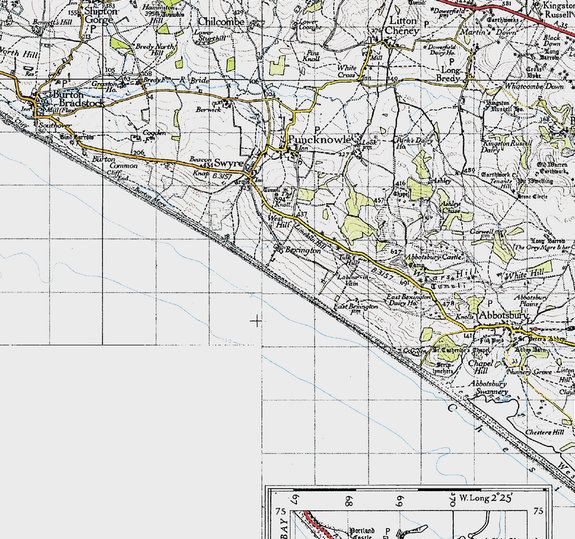Click the P symbol above Puncknowle
Screen dimensions: 575x539
tap(318, 129)
